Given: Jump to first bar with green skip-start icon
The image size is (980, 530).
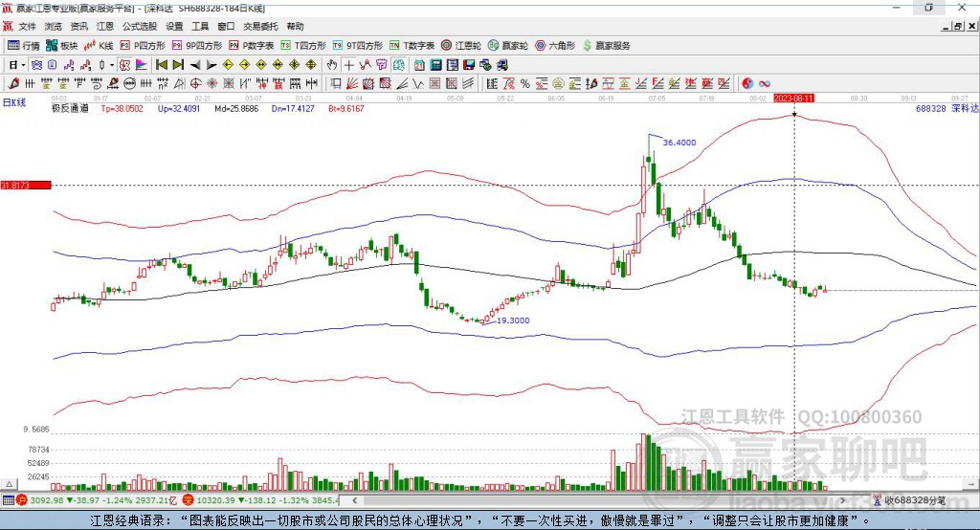Looking at the screenshot, I should click(161, 65).
